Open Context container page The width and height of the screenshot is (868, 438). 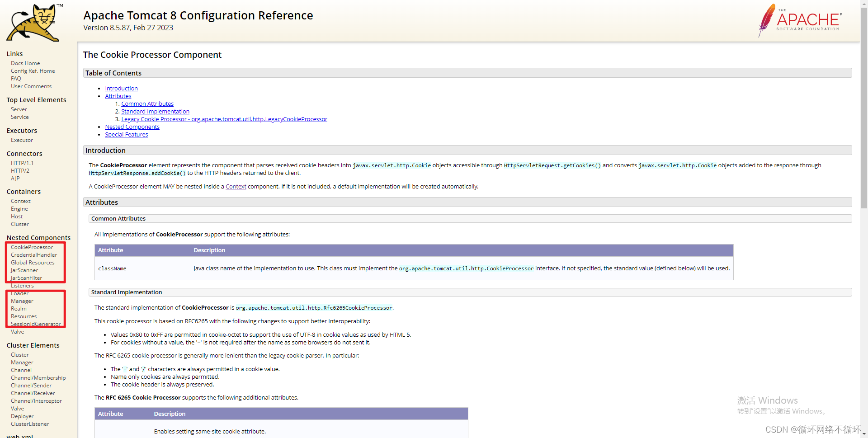(x=21, y=201)
